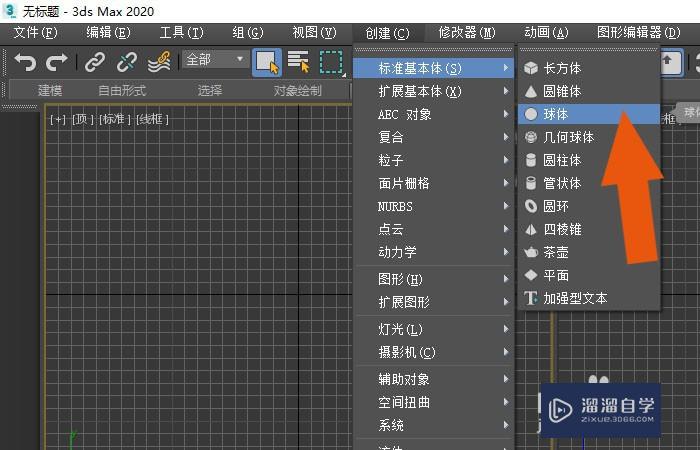Select the Unlink selection tool

point(127,62)
